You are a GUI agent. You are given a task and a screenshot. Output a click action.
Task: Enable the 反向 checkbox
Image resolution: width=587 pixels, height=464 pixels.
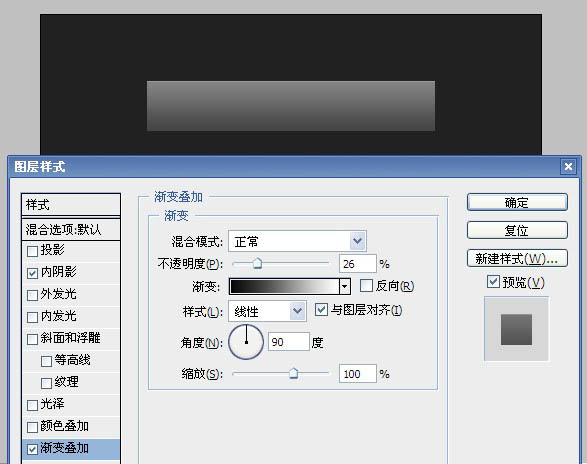(x=366, y=286)
